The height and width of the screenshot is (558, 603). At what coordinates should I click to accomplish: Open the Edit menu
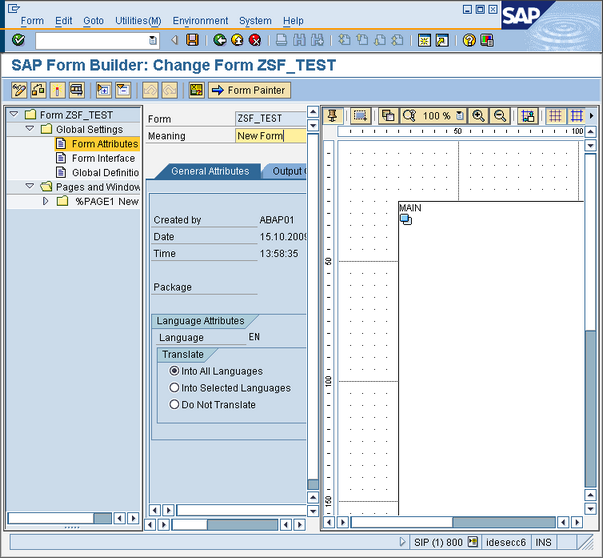pyautogui.click(x=63, y=20)
